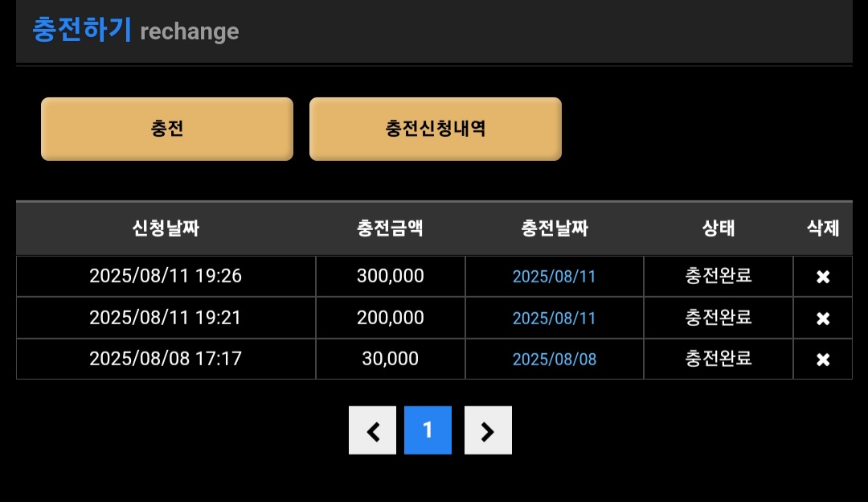This screenshot has height=502, width=868.
Task: Go to next page arrow
Action: click(488, 430)
